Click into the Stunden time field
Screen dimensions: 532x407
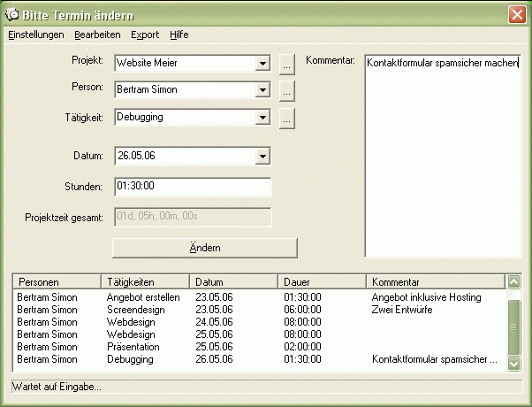click(x=191, y=187)
